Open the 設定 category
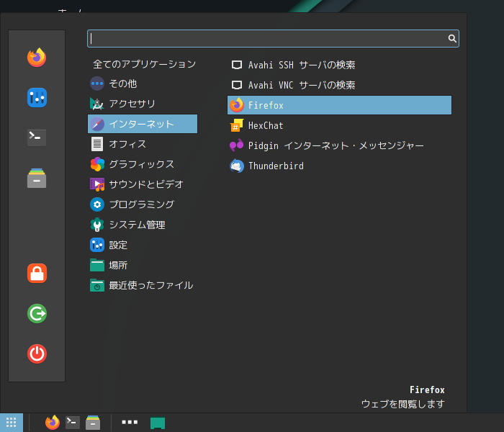This screenshot has width=504, height=432. coord(143,245)
